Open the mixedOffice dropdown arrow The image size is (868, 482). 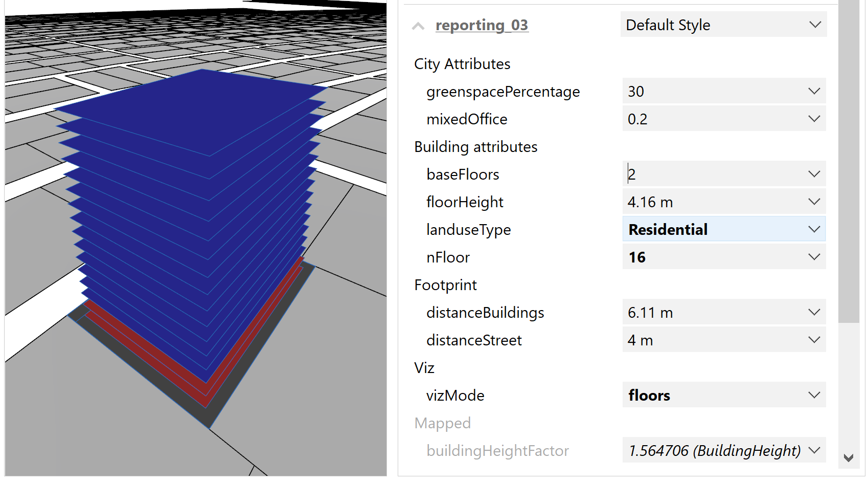pos(814,119)
